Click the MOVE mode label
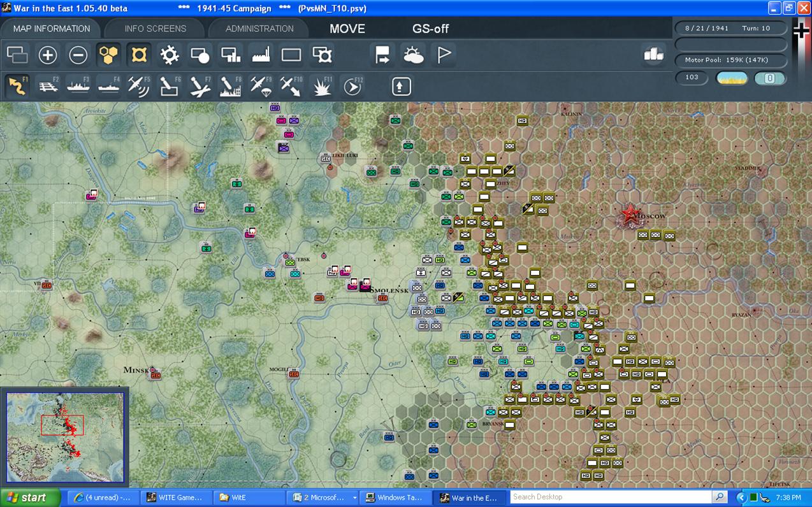812x507 pixels. [347, 29]
